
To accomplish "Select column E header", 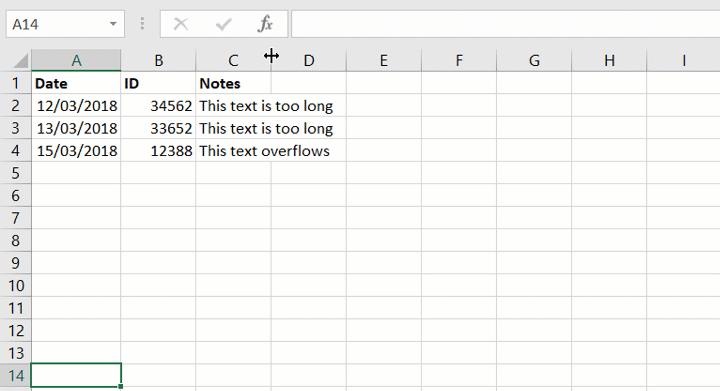I will pos(384,61).
